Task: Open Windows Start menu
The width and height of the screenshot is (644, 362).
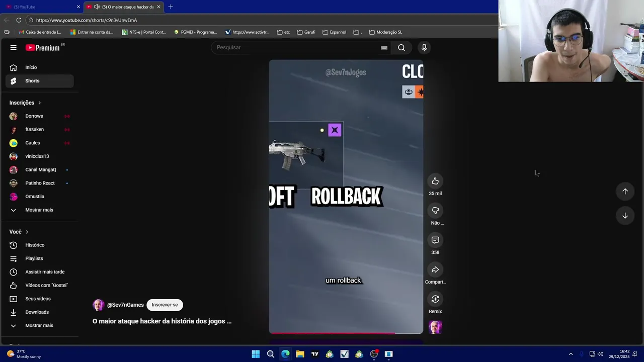Action: 256,354
